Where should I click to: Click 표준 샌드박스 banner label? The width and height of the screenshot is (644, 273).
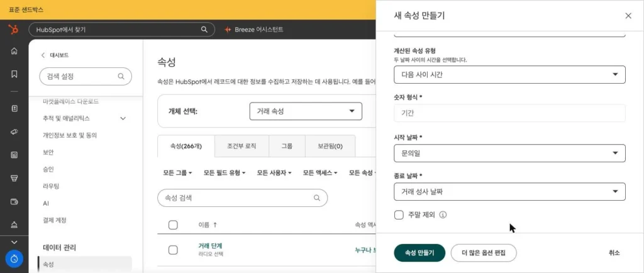coord(26,9)
